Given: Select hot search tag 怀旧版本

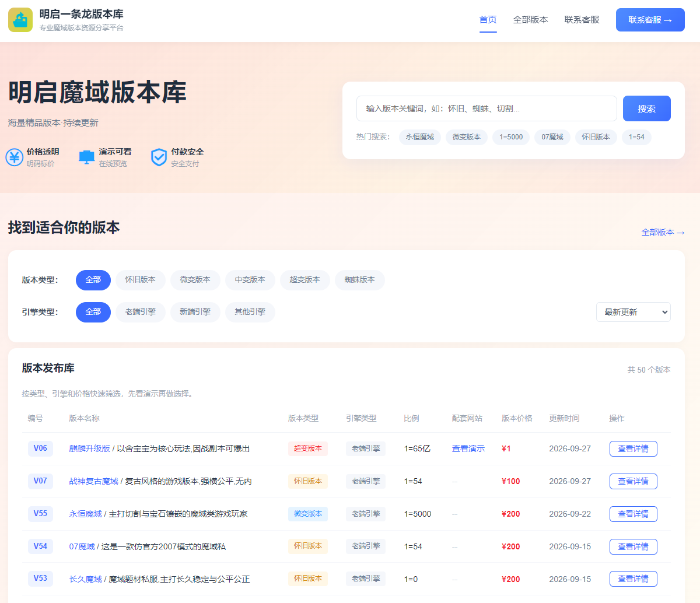Looking at the screenshot, I should (x=596, y=137).
